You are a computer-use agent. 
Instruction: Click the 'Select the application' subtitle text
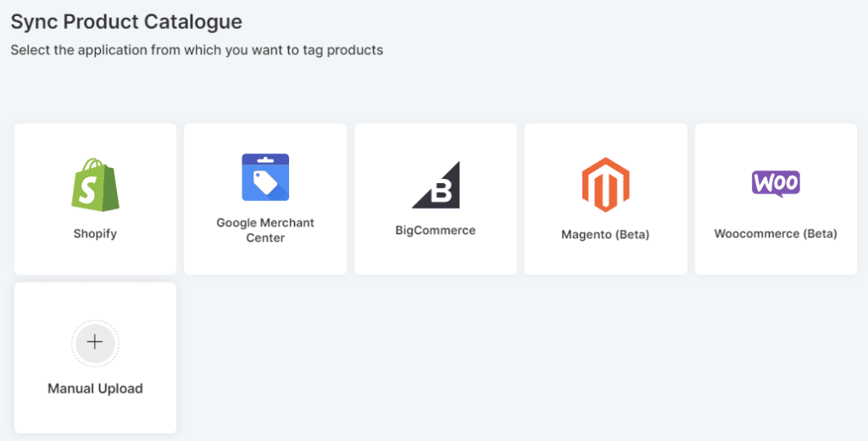(197, 50)
